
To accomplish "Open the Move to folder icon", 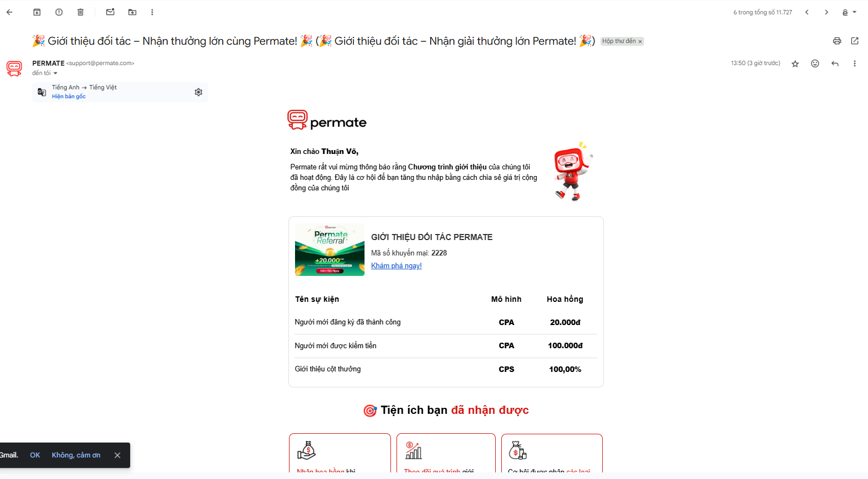I will pos(132,12).
